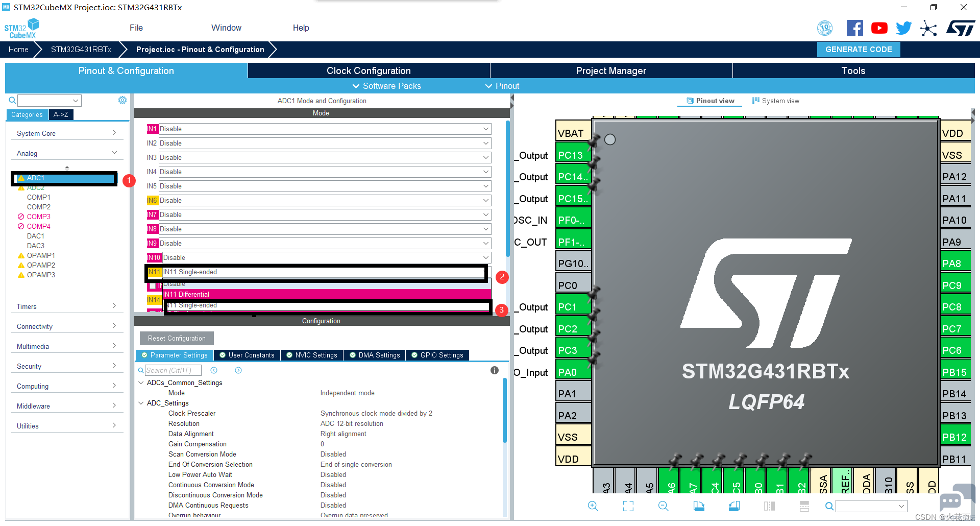Click the ST logo
Screen dimensions: 980x526
pos(961,28)
